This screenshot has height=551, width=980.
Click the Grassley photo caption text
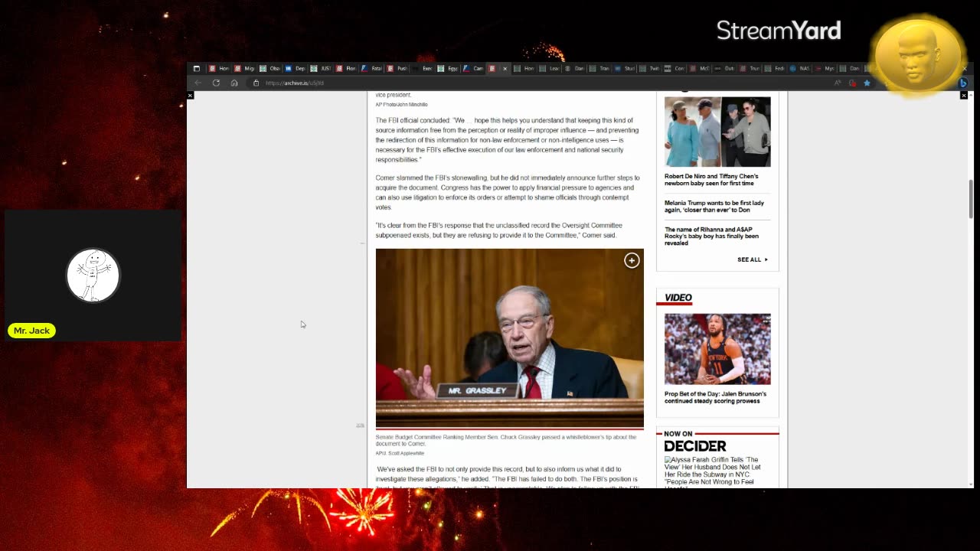point(505,440)
